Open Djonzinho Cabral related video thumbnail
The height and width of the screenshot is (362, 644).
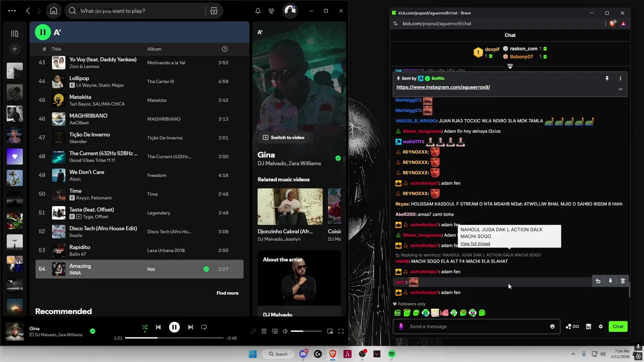(x=290, y=207)
